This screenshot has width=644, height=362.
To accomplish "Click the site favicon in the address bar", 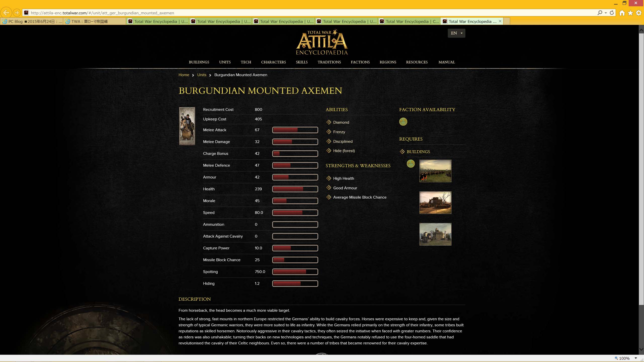I will 26,13.
